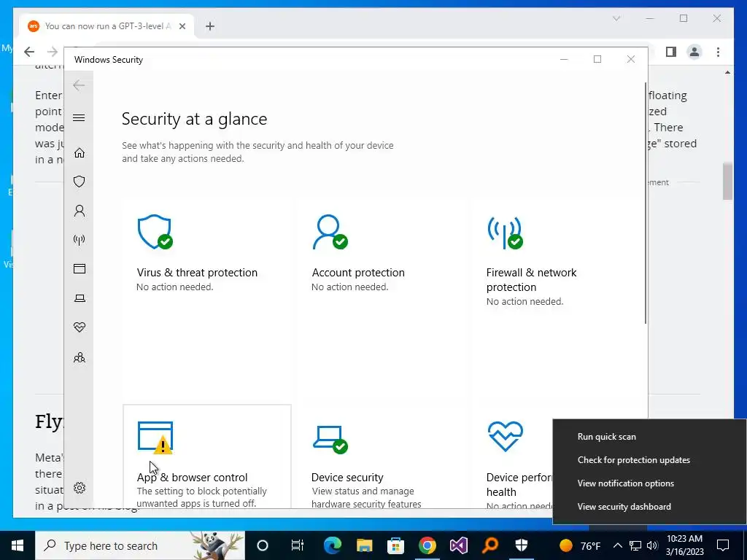
Task: Close the GPT-3 article Chrome tab
Action: [x=182, y=26]
